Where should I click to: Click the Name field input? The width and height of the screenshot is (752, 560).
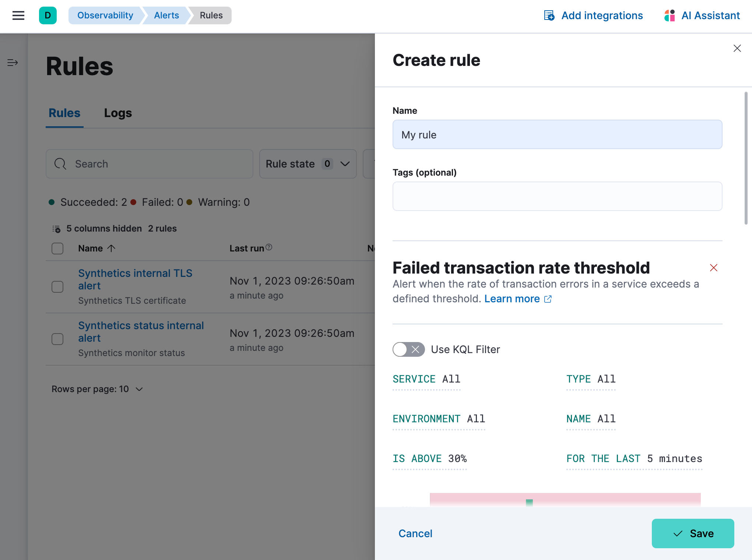558,134
